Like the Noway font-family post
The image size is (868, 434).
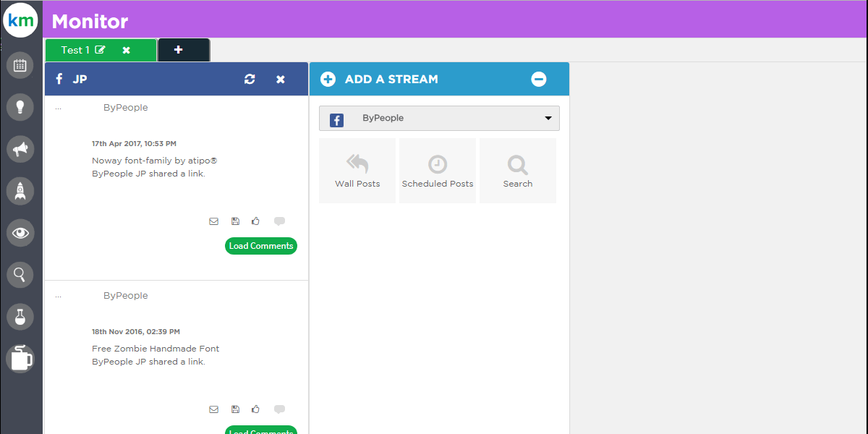point(255,221)
